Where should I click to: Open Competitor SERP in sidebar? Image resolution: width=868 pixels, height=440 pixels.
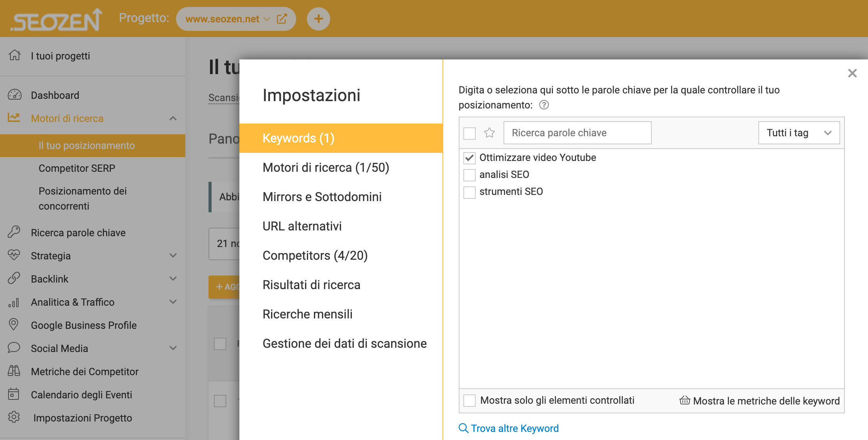click(77, 168)
